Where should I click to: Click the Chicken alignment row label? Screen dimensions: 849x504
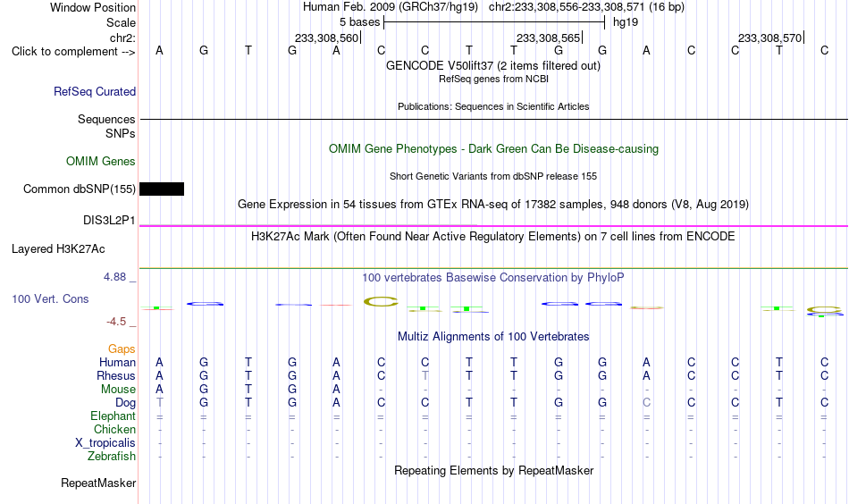(x=114, y=429)
